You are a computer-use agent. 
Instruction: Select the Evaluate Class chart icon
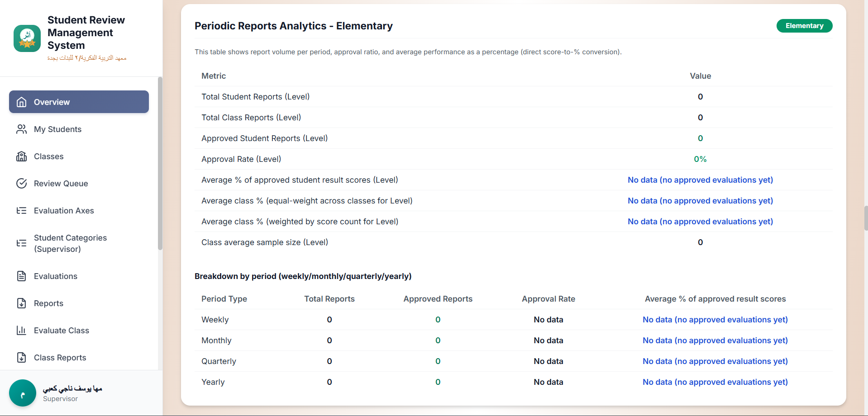click(x=21, y=330)
